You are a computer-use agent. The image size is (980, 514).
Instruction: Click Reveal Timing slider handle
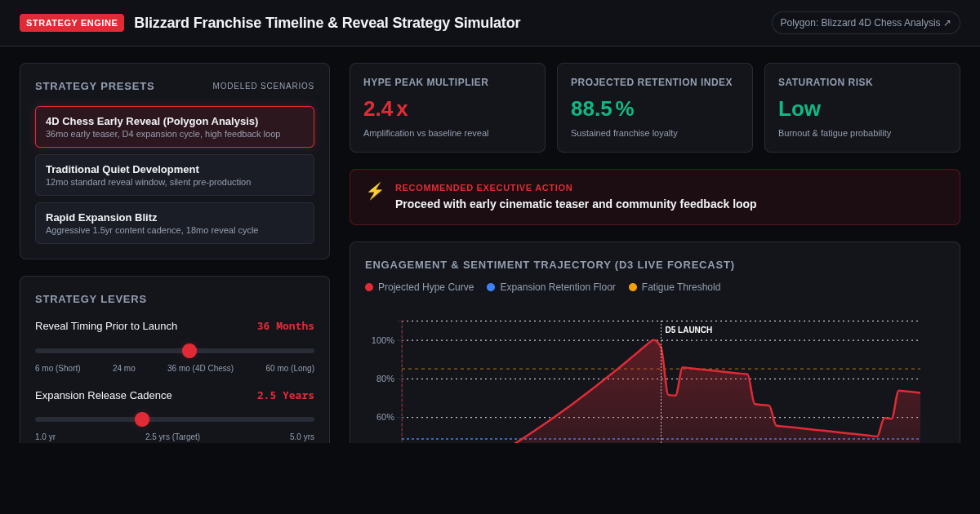189,351
